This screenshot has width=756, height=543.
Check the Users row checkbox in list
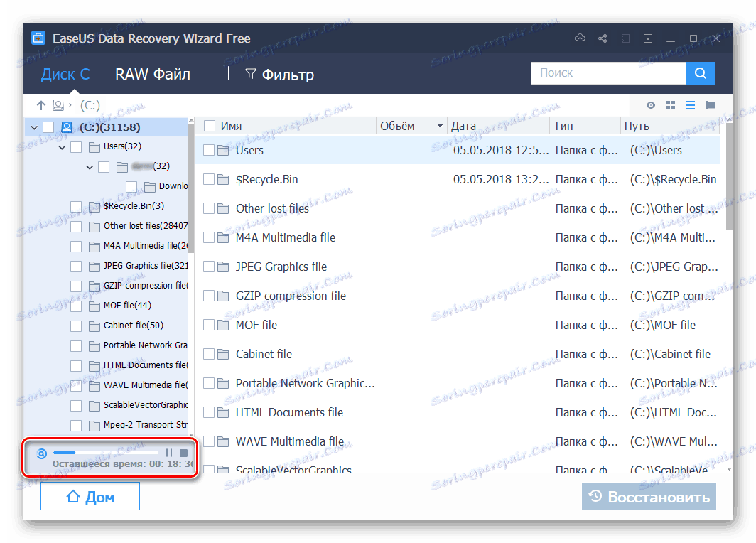click(209, 151)
